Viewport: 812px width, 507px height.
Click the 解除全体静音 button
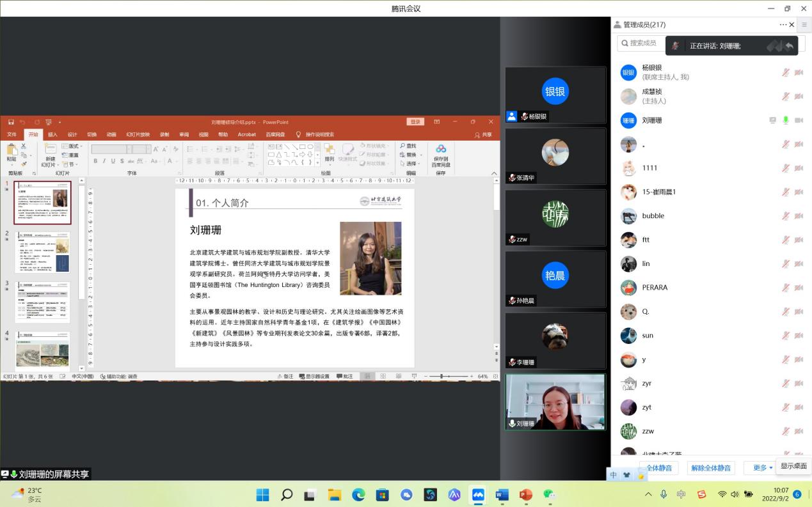[711, 468]
